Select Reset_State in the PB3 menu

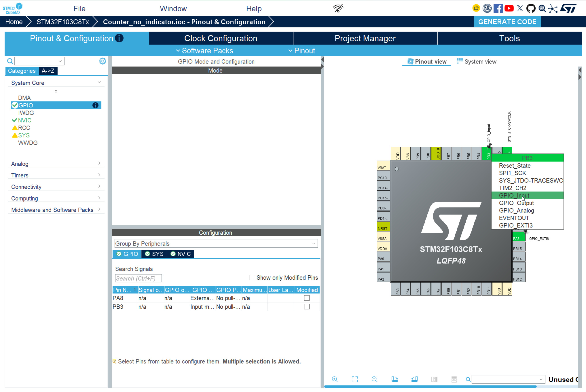coord(527,165)
